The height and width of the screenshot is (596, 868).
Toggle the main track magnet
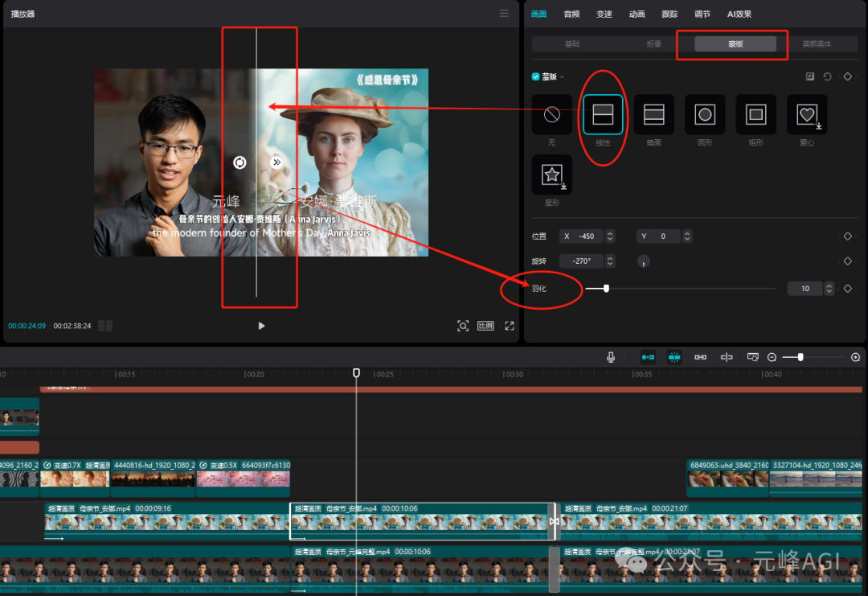(x=648, y=357)
